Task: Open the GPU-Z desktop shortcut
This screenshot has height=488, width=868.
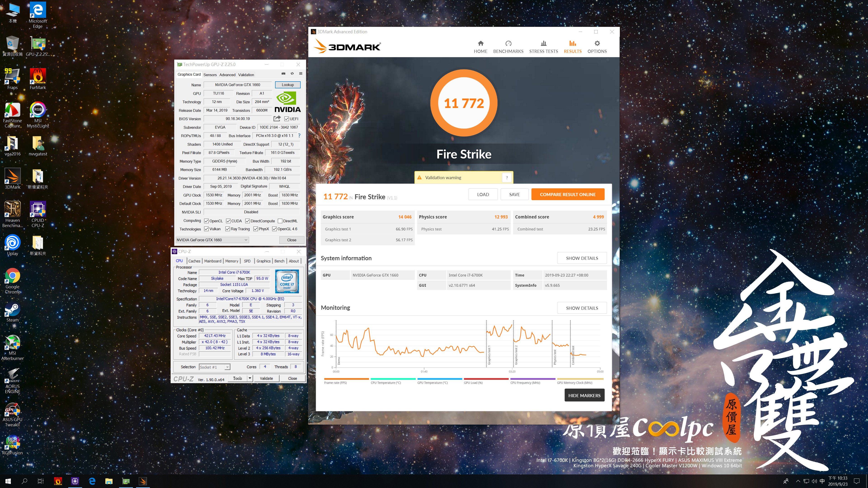Action: tap(38, 46)
